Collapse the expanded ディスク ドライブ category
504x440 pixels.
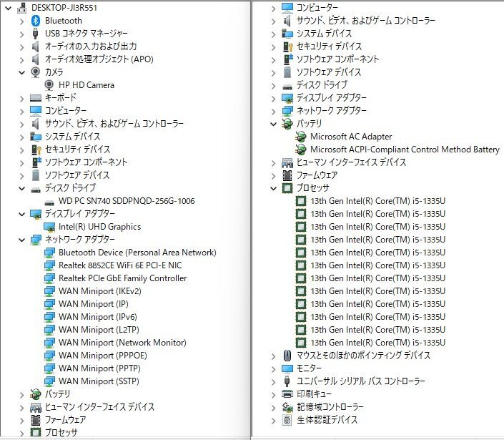pyautogui.click(x=21, y=188)
